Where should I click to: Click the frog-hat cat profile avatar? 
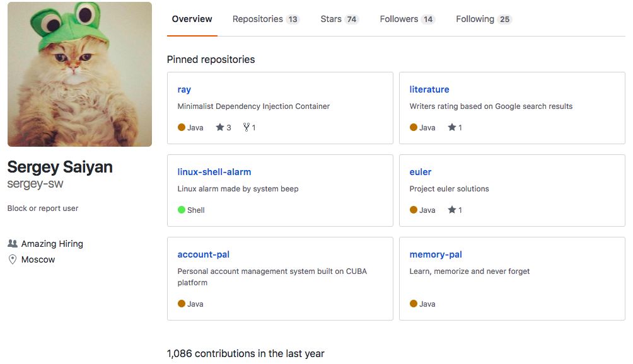tap(79, 74)
